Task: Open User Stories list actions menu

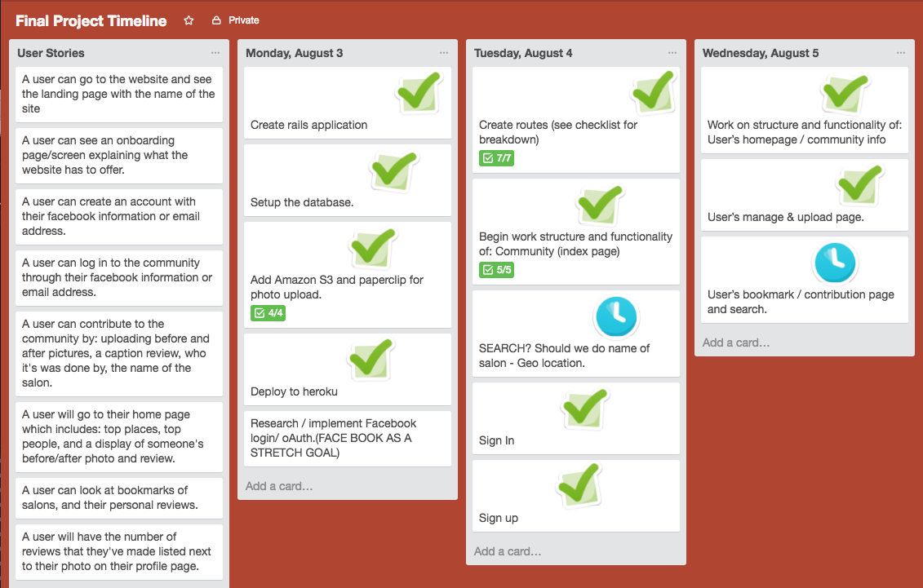Action: click(215, 53)
